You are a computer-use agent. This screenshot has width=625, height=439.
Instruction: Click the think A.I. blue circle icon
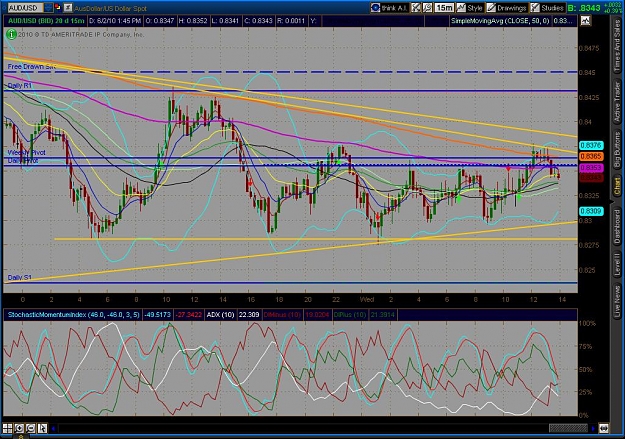[x=375, y=8]
